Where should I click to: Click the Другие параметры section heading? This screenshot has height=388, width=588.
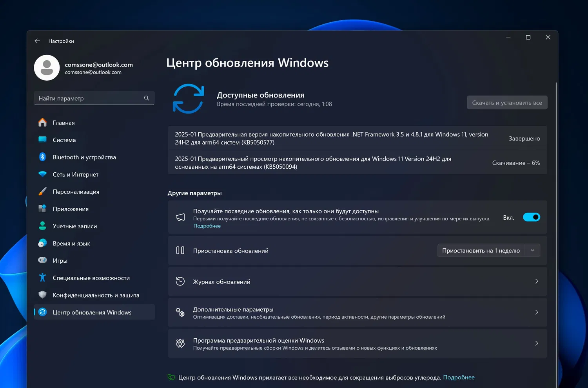pyautogui.click(x=195, y=193)
